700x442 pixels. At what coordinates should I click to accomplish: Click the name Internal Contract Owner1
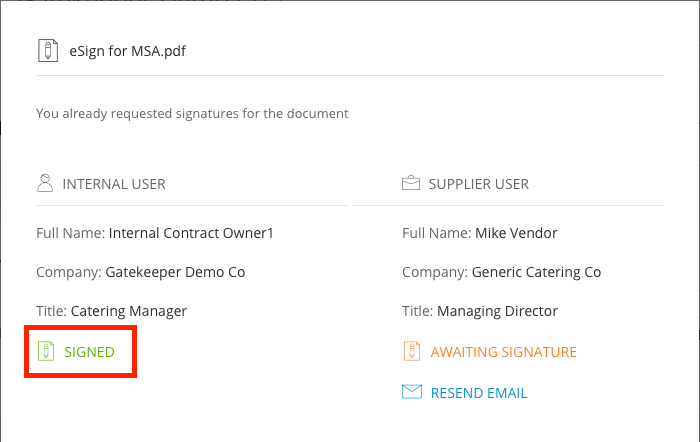click(x=191, y=233)
